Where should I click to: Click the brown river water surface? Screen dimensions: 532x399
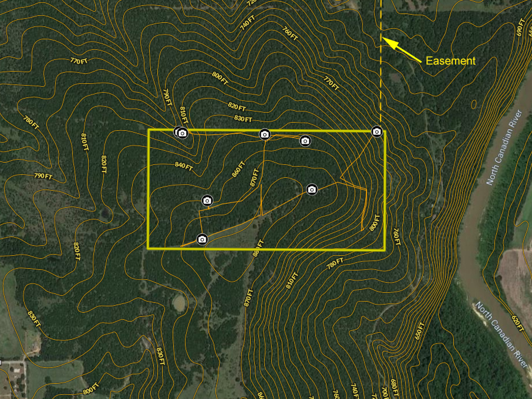(470, 246)
